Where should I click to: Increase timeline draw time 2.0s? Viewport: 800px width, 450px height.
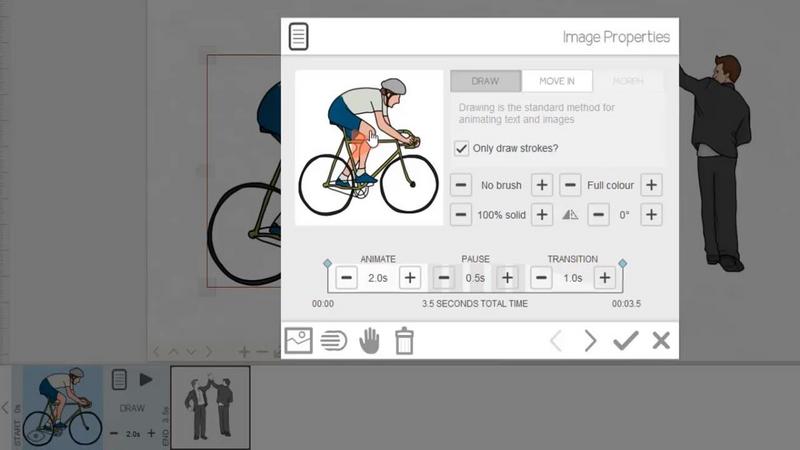coord(152,434)
